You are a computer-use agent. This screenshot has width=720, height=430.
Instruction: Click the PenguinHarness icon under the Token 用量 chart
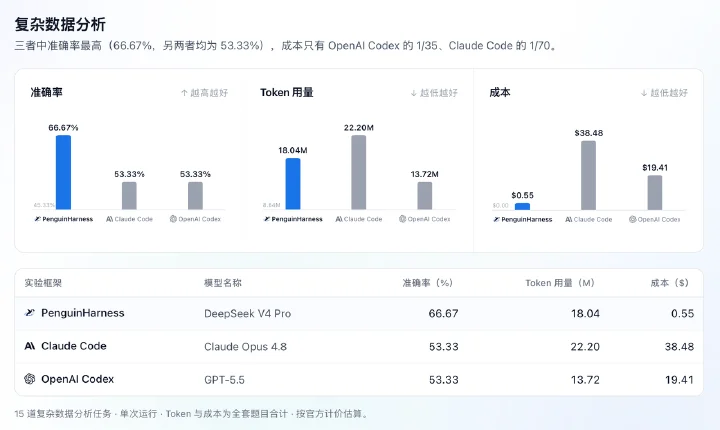pyautogui.click(x=267, y=219)
